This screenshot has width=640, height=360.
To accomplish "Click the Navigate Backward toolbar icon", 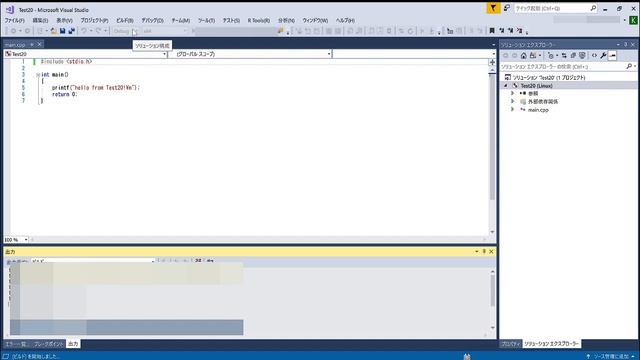I will [13, 31].
